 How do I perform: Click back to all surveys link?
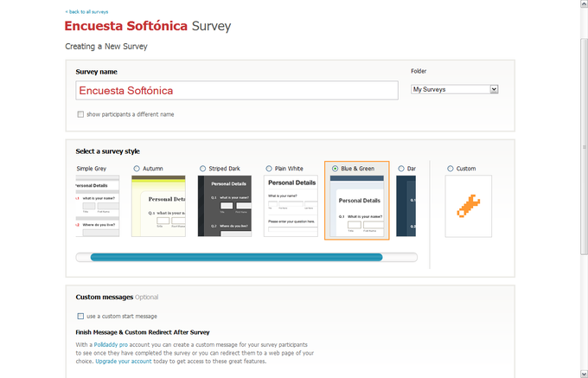pos(87,11)
